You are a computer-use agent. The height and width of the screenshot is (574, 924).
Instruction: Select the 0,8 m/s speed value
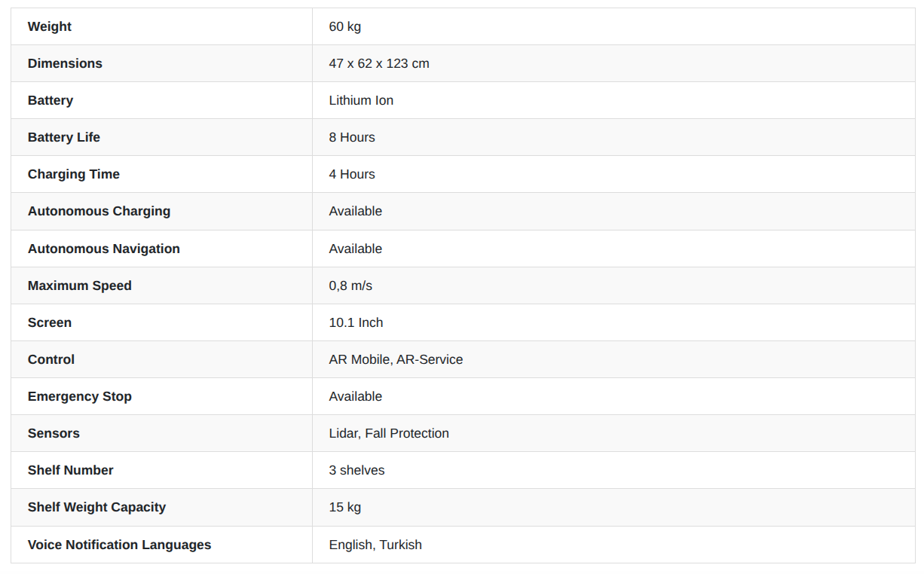coord(350,285)
